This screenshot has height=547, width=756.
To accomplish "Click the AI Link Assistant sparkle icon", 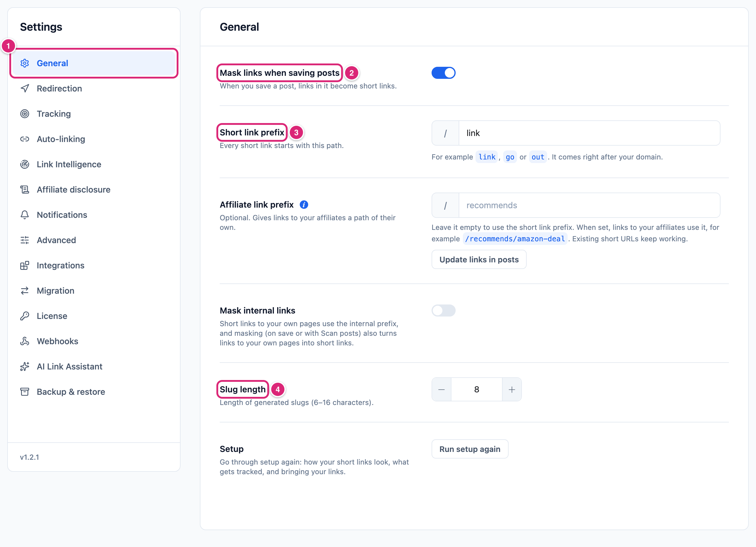I will pyautogui.click(x=25, y=366).
